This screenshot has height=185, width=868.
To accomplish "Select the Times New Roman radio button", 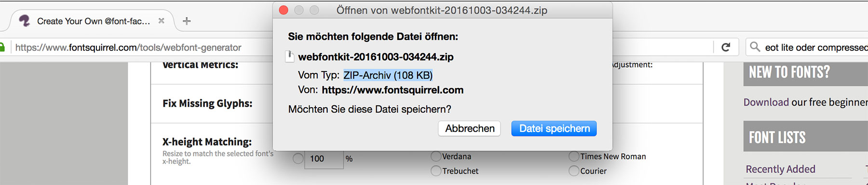I will pyautogui.click(x=574, y=156).
